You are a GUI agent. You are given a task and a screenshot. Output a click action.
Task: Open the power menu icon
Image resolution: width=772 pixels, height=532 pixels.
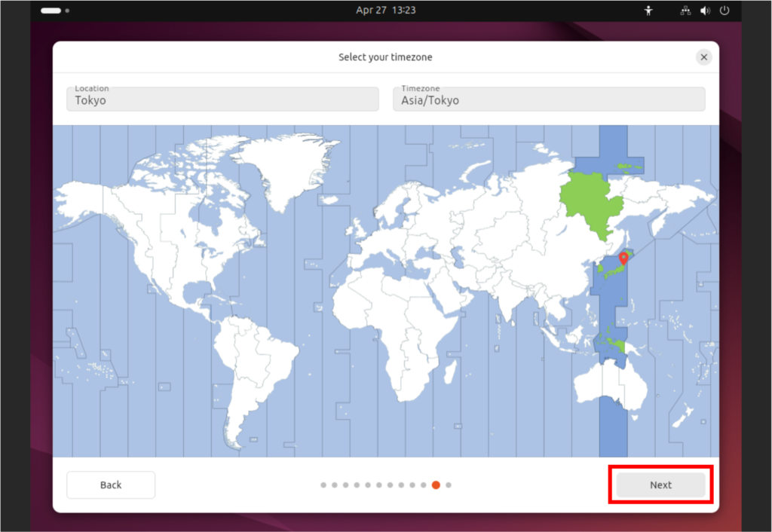click(725, 11)
